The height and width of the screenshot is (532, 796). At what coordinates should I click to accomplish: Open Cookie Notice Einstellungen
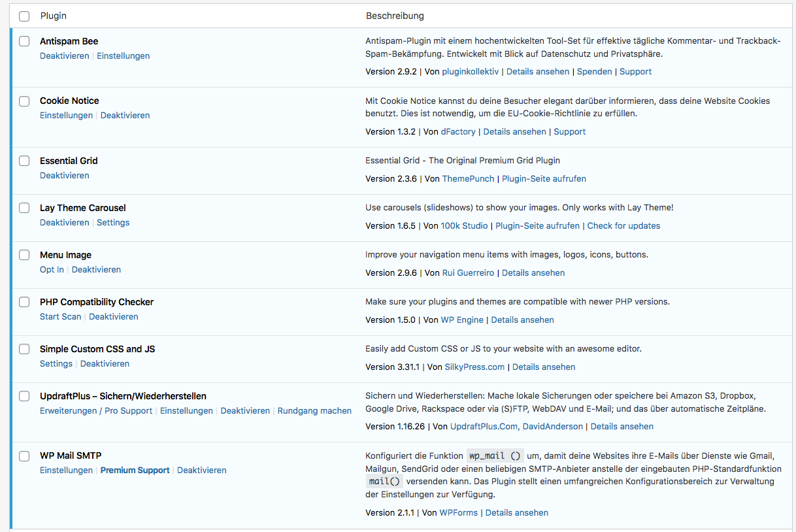[66, 116]
